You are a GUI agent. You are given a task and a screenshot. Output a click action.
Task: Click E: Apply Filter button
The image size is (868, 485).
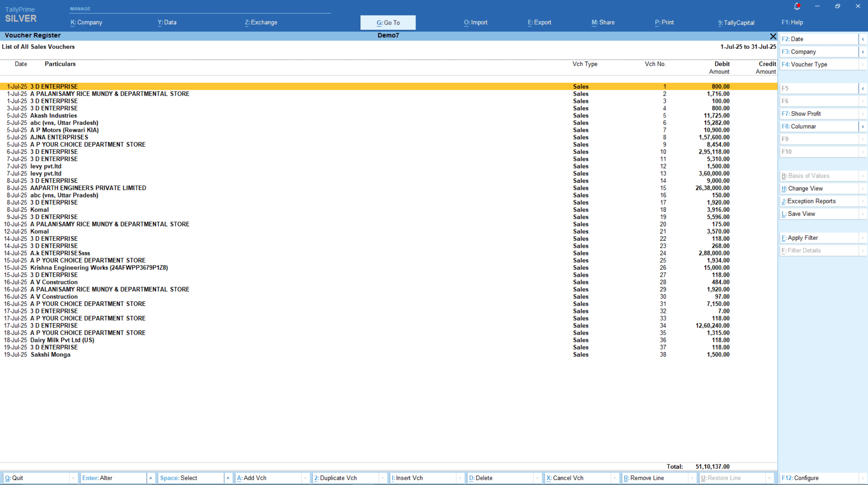(x=819, y=238)
